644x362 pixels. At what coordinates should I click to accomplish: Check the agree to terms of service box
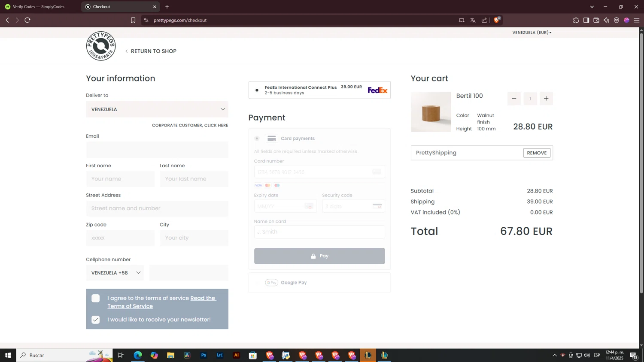pos(96,298)
